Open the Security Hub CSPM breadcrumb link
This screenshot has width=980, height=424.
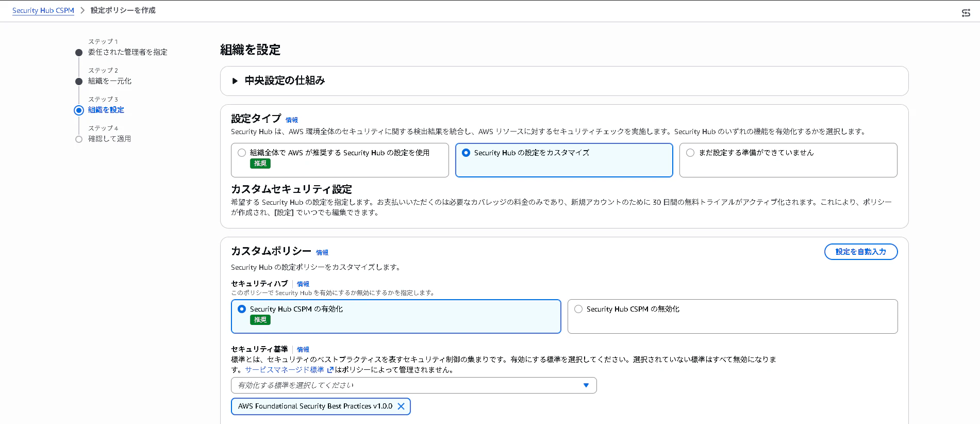(43, 10)
